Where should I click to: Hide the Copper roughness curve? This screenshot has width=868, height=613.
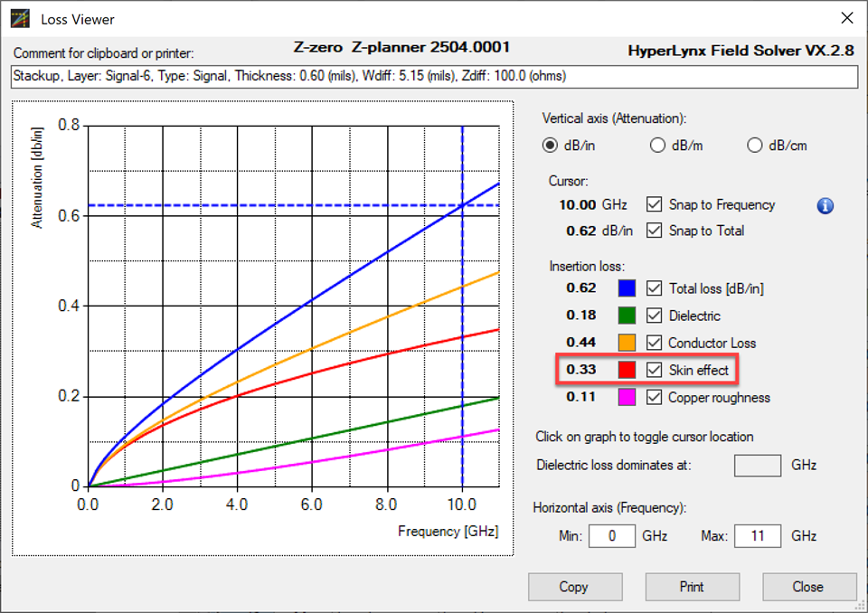[655, 397]
